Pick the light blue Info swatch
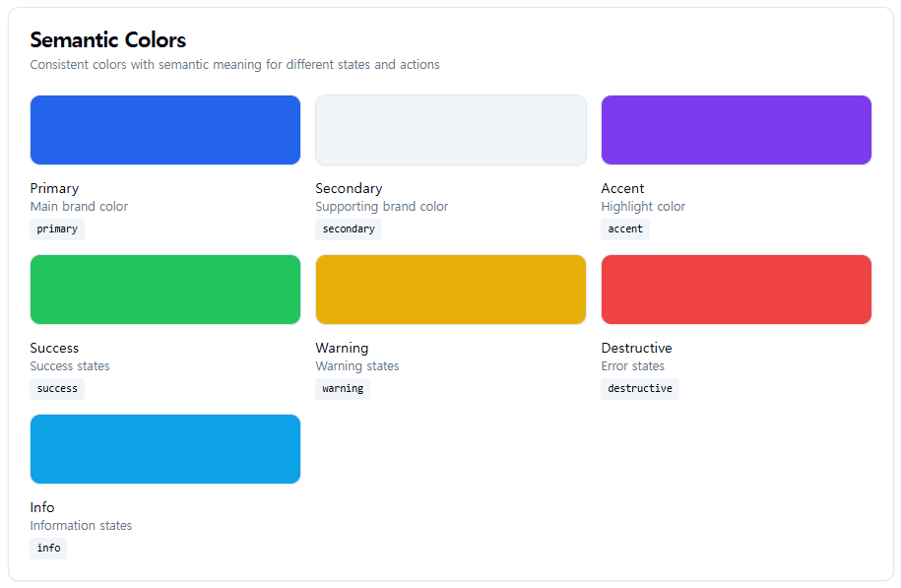Viewport: 901px width, 588px height. 165,449
